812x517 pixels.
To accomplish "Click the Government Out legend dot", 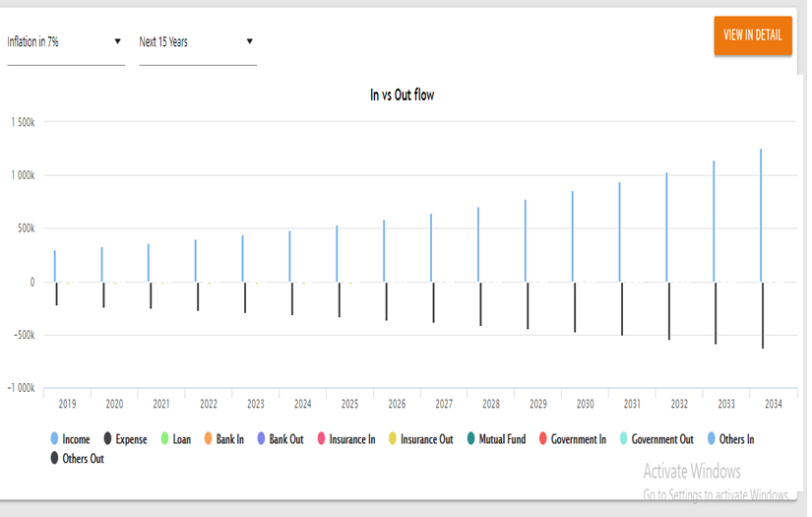I will coord(624,439).
